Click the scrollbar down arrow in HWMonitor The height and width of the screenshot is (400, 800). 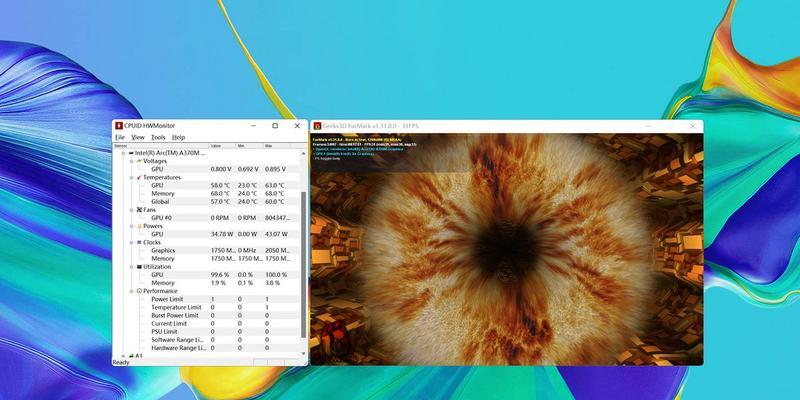tap(304, 353)
